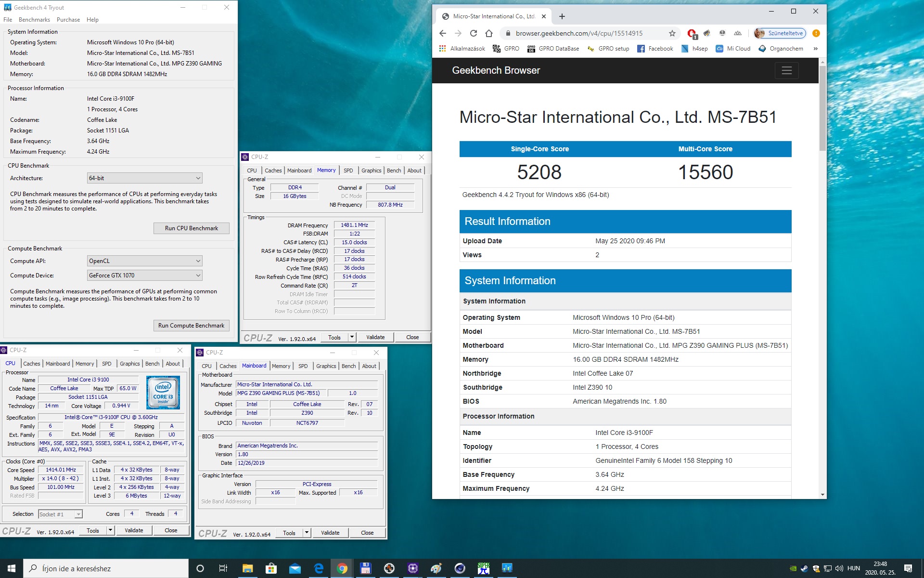Open the Chrome update warning icon
This screenshot has height=578, width=924.
click(816, 33)
